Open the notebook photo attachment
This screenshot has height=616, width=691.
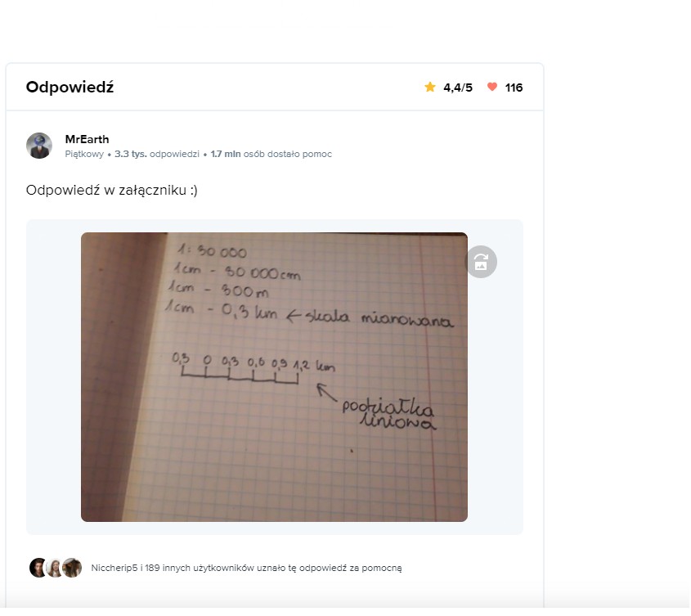pyautogui.click(x=274, y=377)
